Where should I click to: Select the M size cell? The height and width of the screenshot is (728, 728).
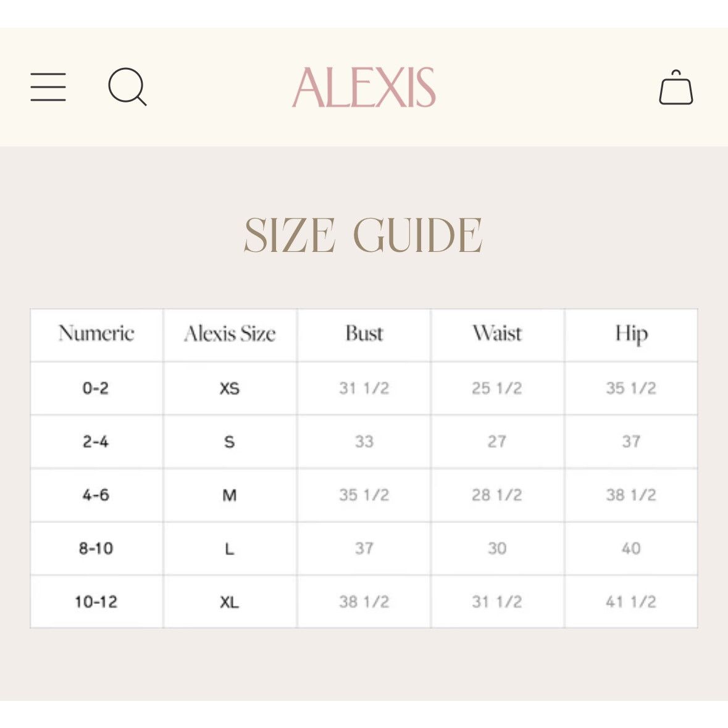[229, 495]
